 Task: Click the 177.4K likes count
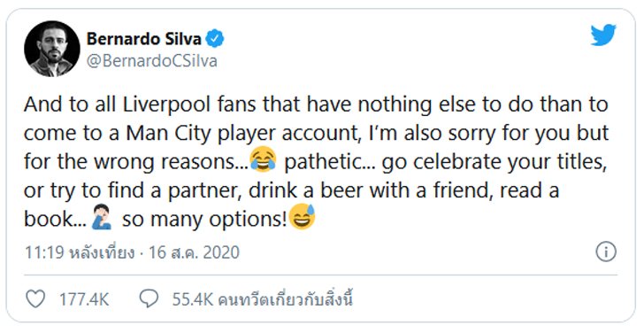84,299
